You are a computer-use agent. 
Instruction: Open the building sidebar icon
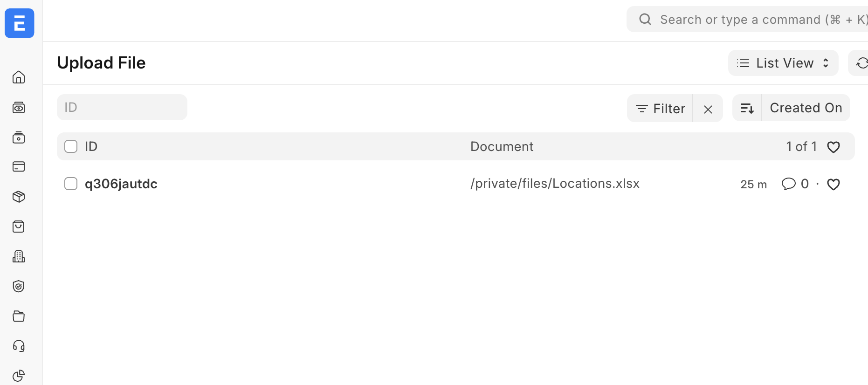(19, 256)
